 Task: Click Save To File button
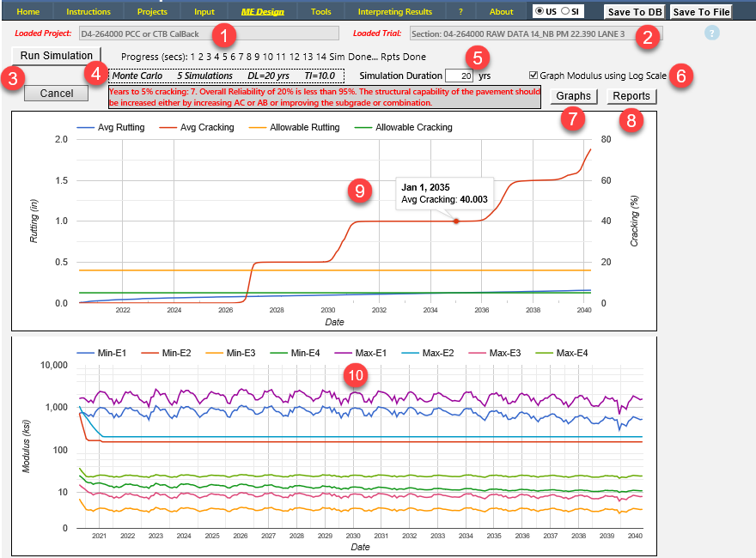point(700,12)
